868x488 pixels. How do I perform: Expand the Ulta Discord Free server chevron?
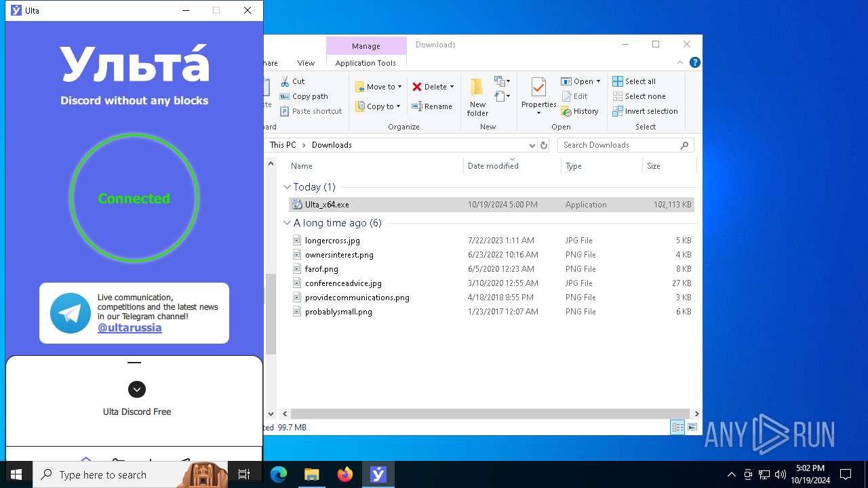(137, 389)
